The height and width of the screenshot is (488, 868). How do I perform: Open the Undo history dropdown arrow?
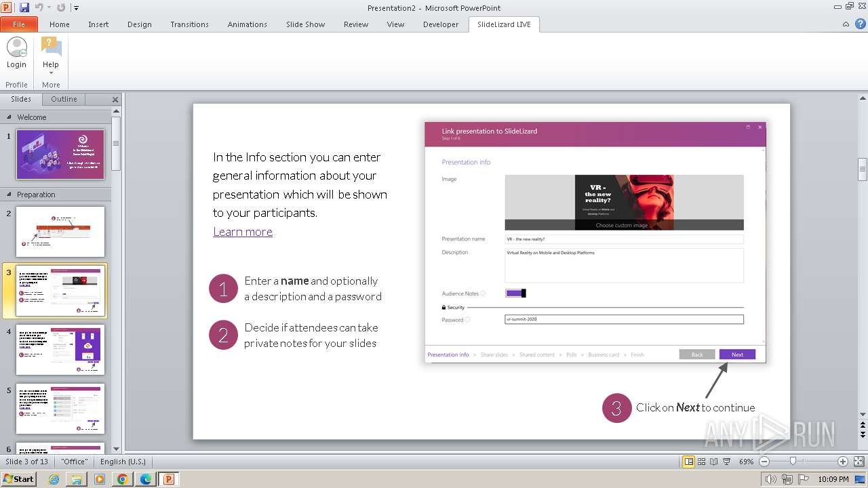[x=49, y=7]
